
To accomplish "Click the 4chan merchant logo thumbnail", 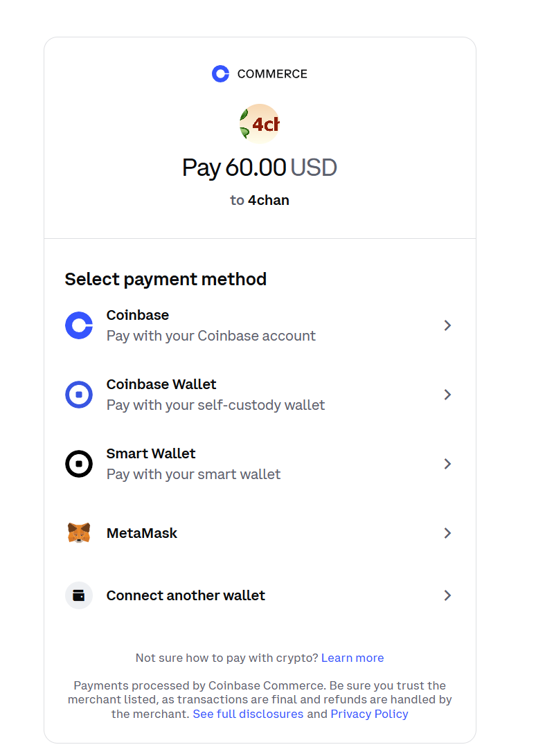I will click(260, 124).
